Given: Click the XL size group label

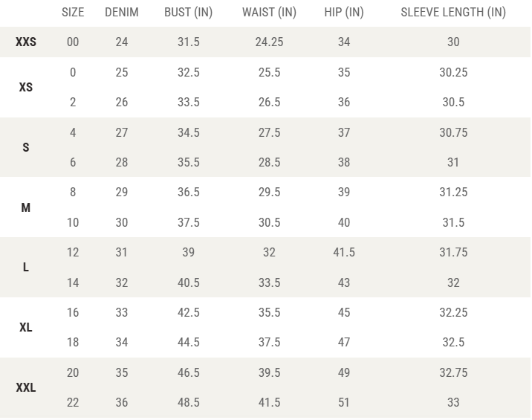Looking at the screenshot, I should (x=26, y=327).
